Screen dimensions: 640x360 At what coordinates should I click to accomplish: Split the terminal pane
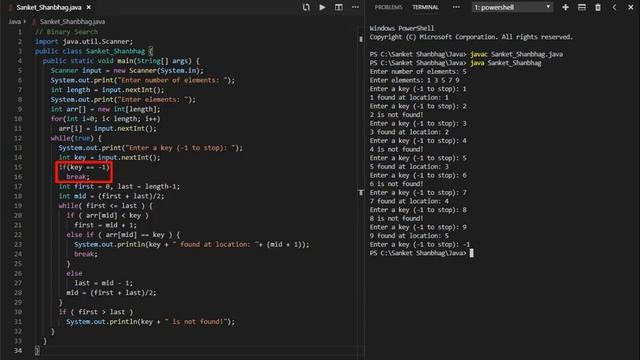coord(582,7)
